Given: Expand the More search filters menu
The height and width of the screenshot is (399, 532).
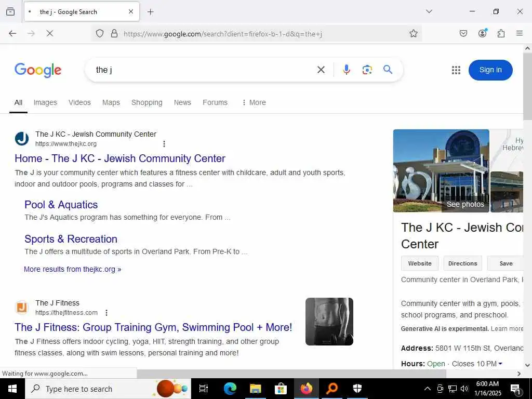Looking at the screenshot, I should (x=254, y=102).
